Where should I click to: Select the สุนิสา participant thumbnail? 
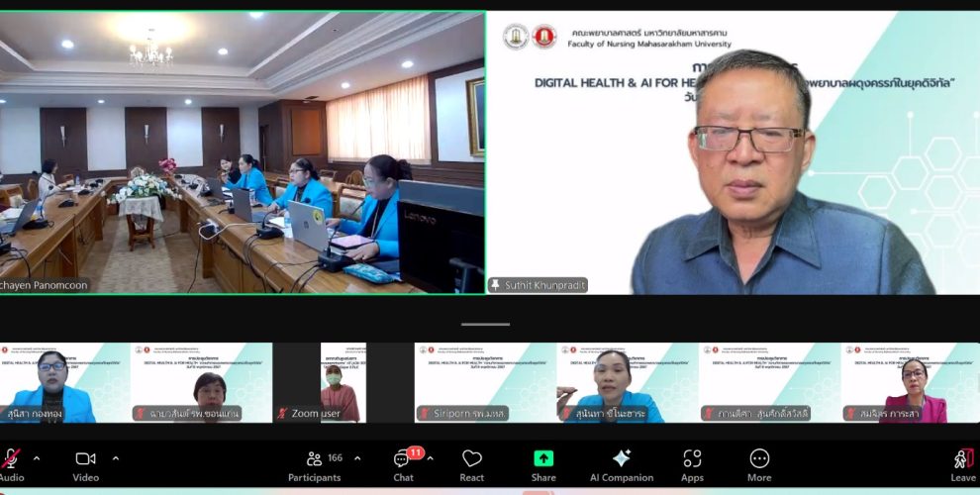coord(65,382)
